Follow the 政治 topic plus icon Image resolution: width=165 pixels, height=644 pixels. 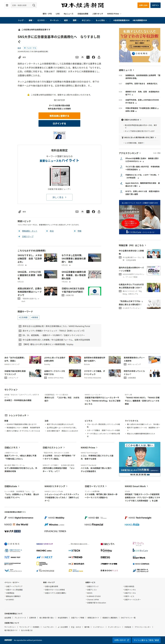[47, 231]
